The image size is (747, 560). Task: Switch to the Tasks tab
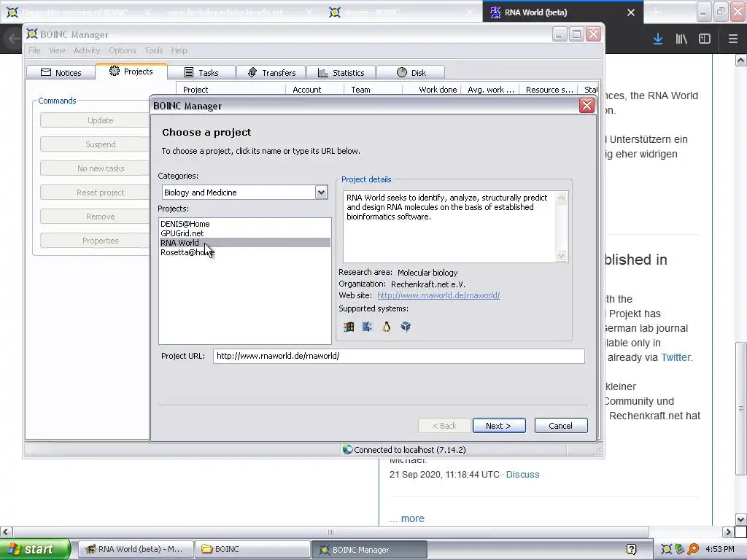[x=201, y=72]
